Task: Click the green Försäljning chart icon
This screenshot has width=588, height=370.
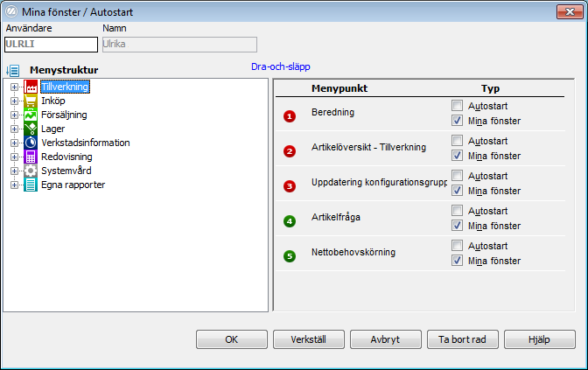Action: click(x=31, y=115)
